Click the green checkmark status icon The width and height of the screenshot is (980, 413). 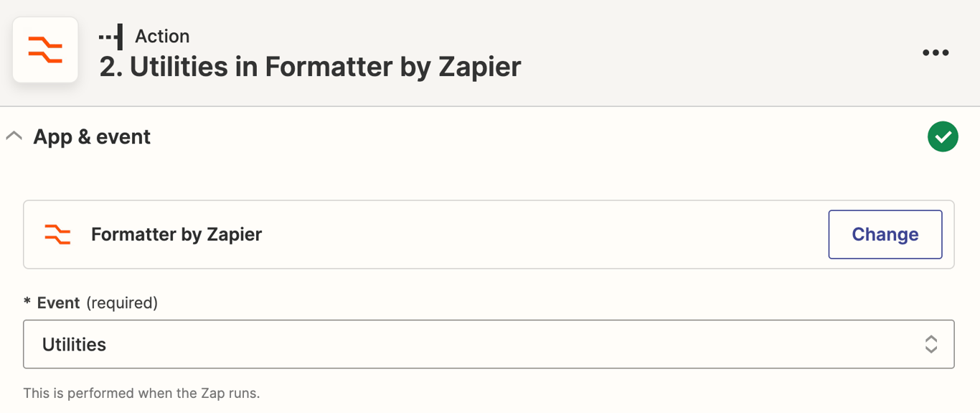pos(943,136)
